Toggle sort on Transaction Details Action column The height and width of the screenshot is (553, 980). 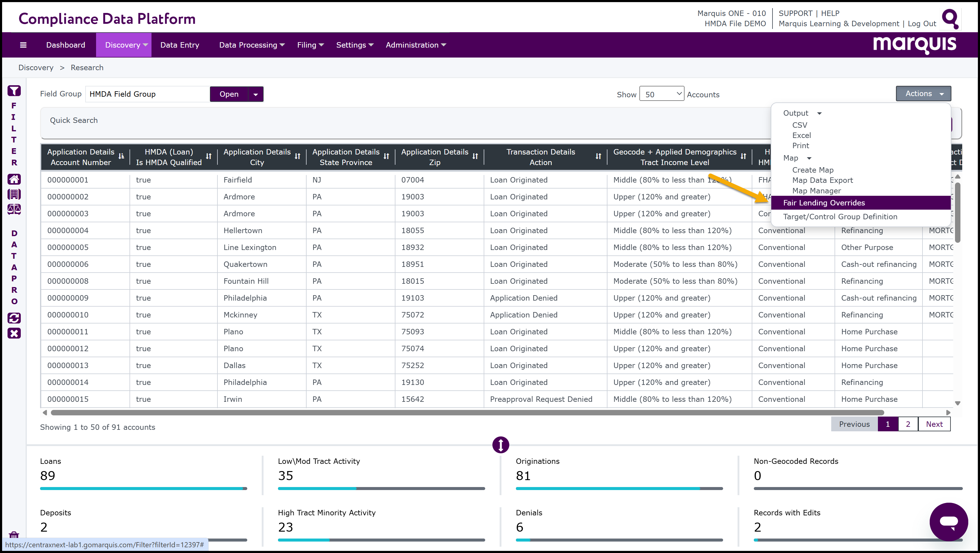pos(598,156)
